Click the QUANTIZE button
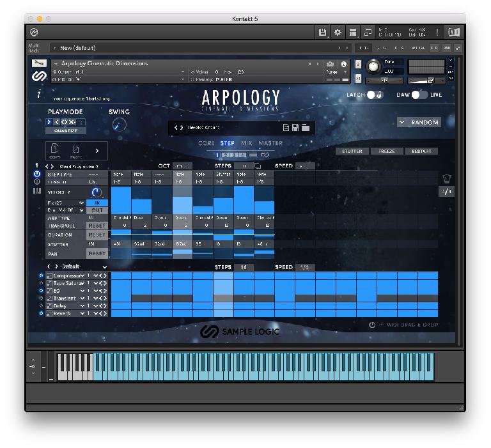 [x=66, y=130]
